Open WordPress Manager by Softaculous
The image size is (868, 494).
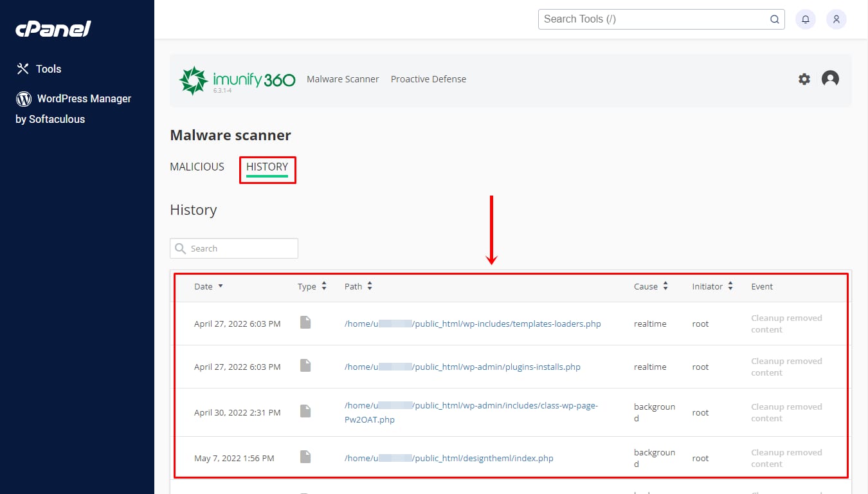73,108
